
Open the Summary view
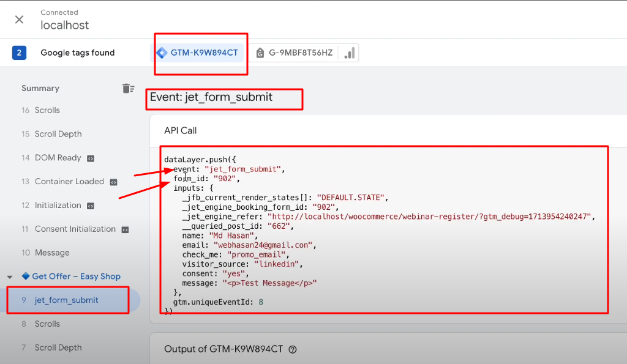click(x=40, y=88)
